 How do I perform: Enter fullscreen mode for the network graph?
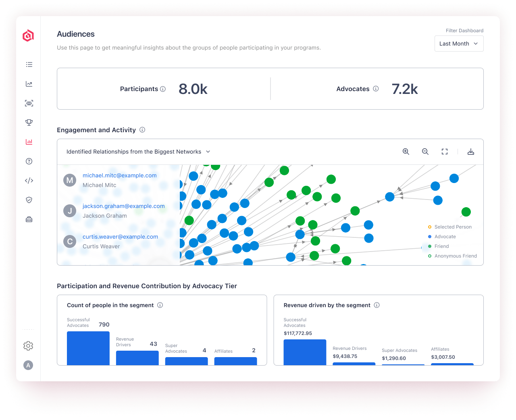[444, 152]
